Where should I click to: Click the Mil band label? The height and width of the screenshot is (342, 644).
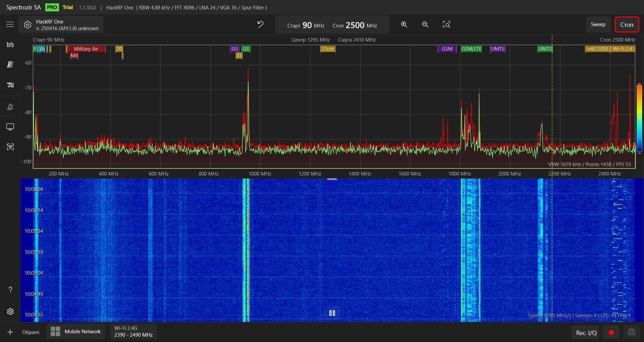[74, 56]
